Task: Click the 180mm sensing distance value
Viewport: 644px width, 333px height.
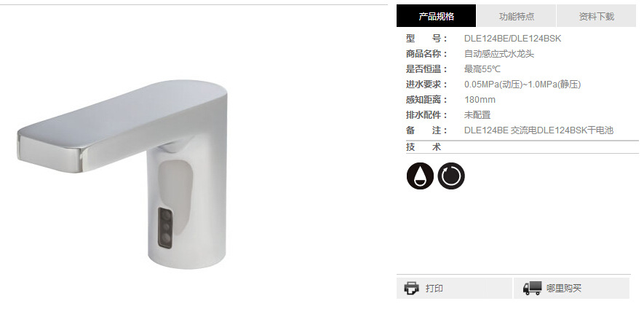Action: pyautogui.click(x=480, y=100)
